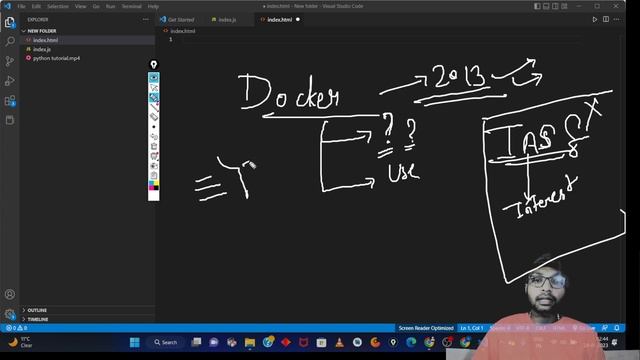Screen dimensions: 640x360
Task: Open the Edit menu
Action: (x=36, y=6)
